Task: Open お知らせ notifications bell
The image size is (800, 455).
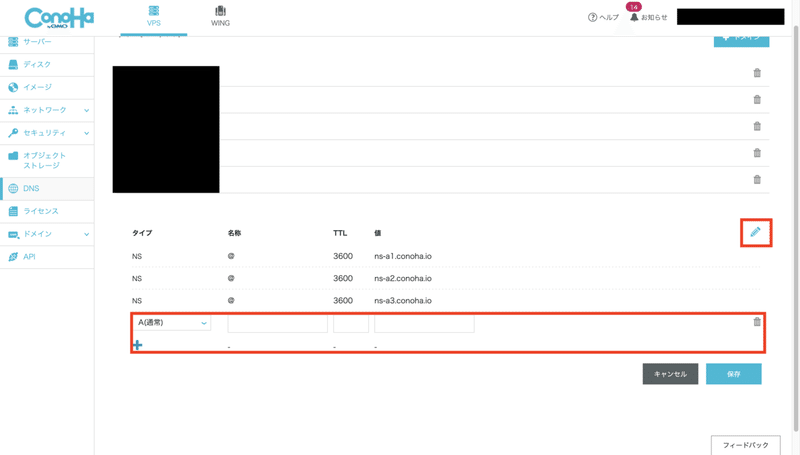Action: coord(648,17)
